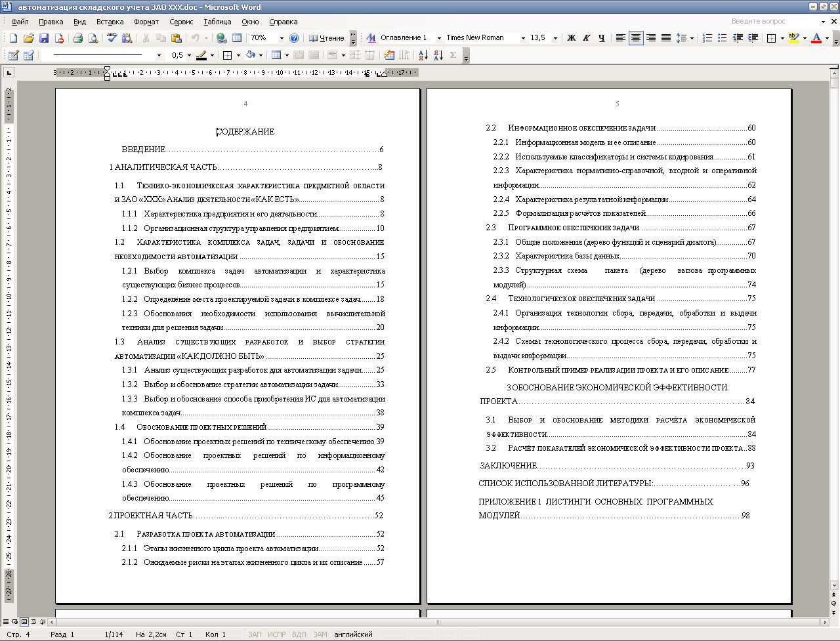Click the Insert Hyperlink icon
The image size is (840, 641).
(222, 38)
